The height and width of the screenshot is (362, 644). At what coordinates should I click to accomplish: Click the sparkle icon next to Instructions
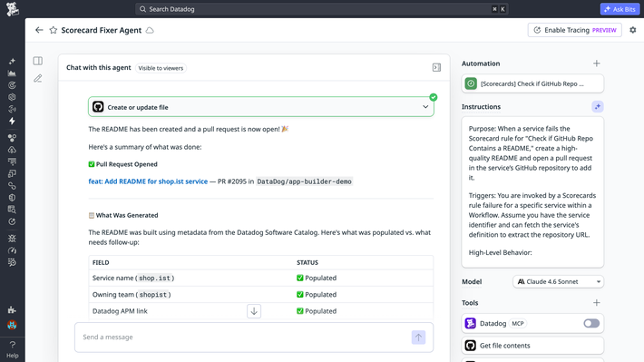[x=598, y=107]
